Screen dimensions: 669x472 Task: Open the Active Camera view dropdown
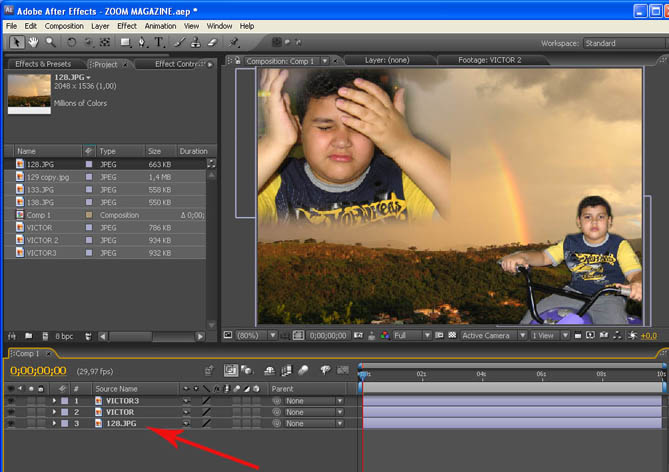[x=492, y=335]
